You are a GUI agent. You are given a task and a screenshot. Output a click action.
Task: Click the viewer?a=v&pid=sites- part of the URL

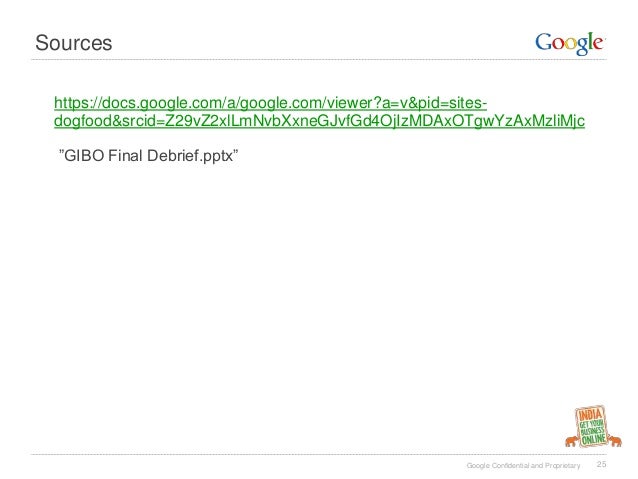coord(407,103)
